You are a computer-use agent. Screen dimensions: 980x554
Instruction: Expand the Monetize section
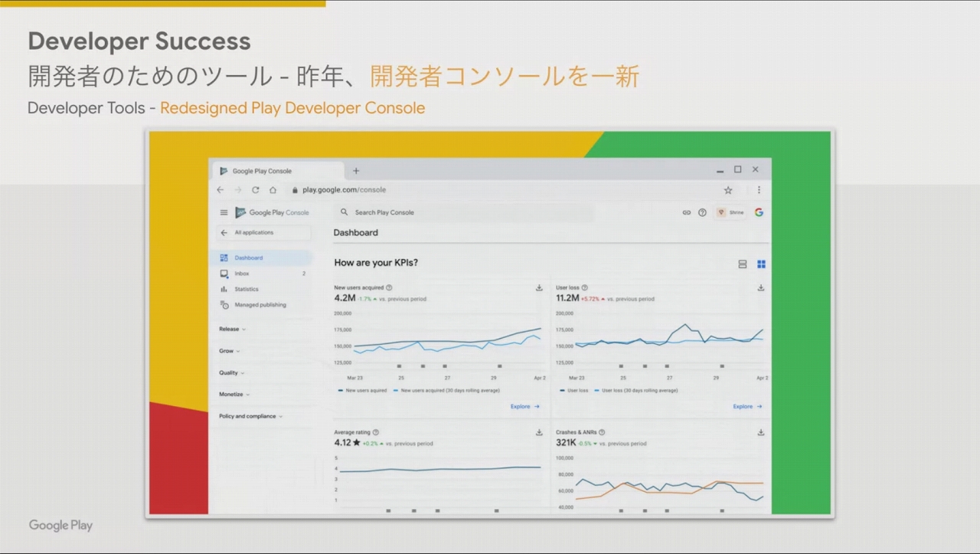[234, 395]
